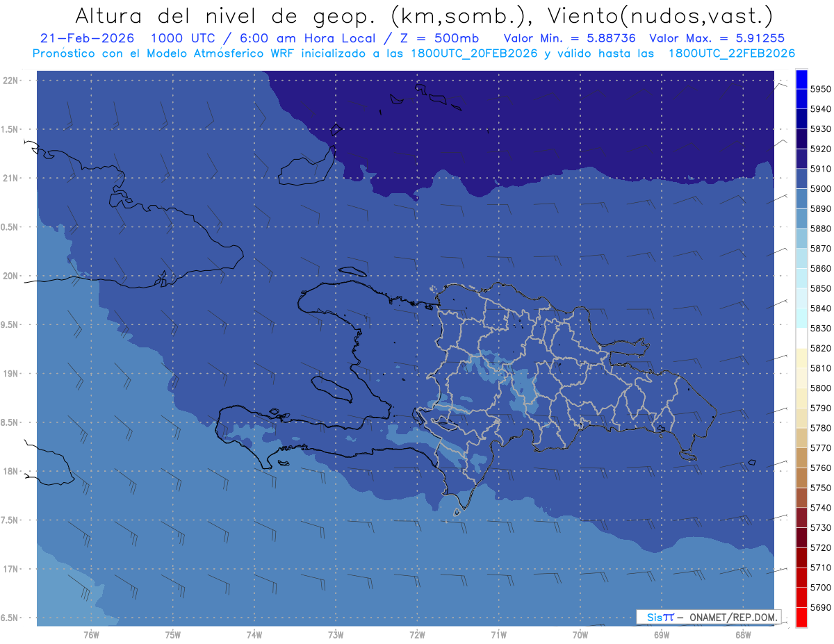This screenshot has width=834, height=644.
Task: Click the '1800UTC_20FEB2026' initialization timestamp
Action: (474, 53)
